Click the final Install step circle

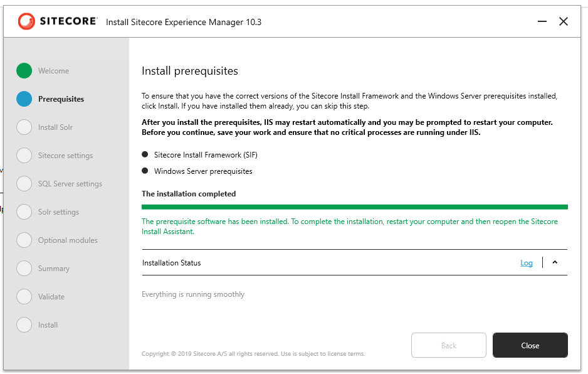(24, 325)
